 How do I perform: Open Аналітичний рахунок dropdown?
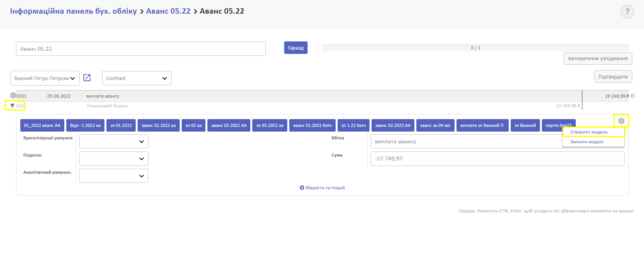click(x=113, y=176)
